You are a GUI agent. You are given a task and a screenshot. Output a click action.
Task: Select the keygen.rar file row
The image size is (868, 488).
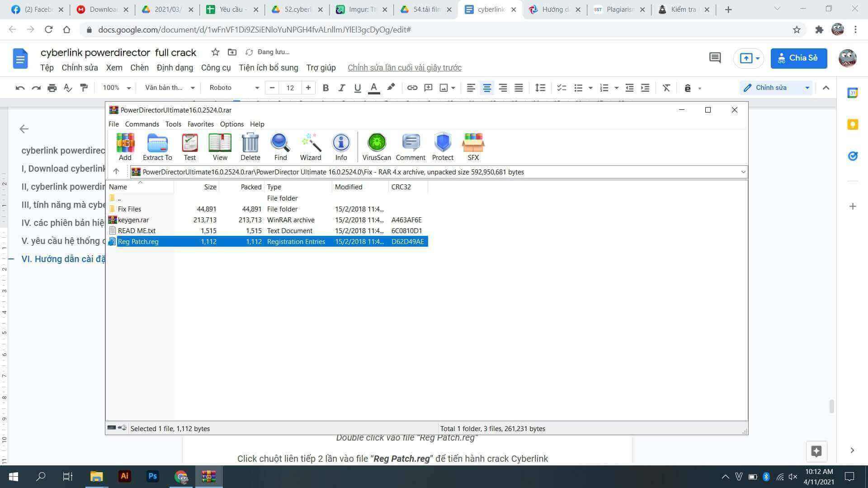268,220
